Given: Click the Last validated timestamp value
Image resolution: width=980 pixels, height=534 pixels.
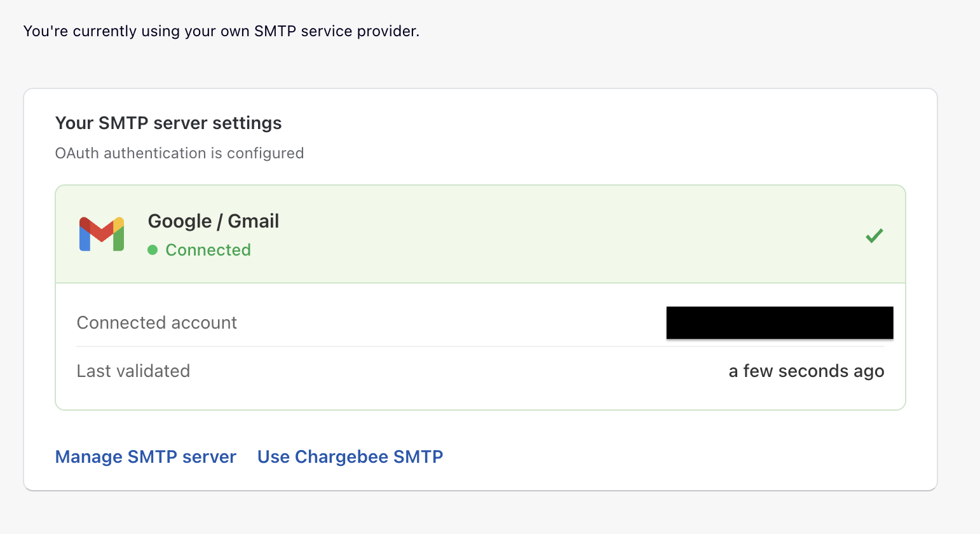Looking at the screenshot, I should [806, 371].
